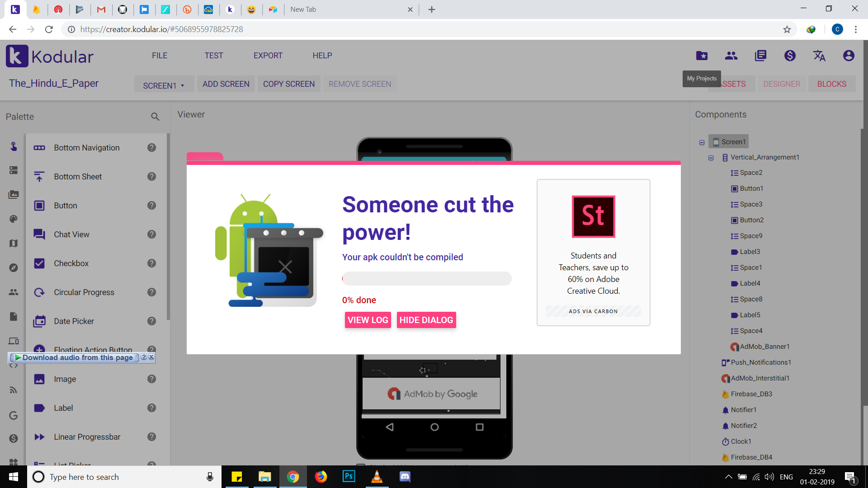The width and height of the screenshot is (868, 488).
Task: Open the TEST menu
Action: pyautogui.click(x=214, y=56)
